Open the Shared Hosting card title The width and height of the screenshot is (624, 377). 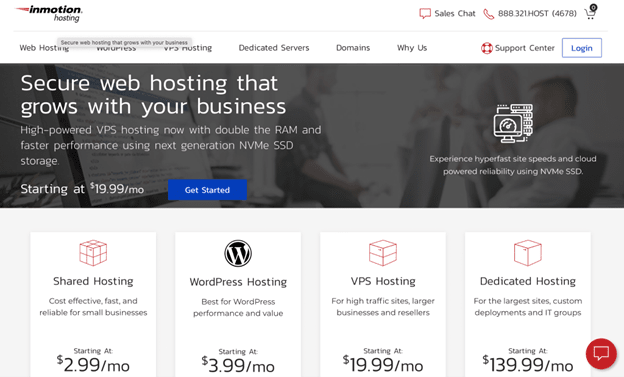pos(93,281)
